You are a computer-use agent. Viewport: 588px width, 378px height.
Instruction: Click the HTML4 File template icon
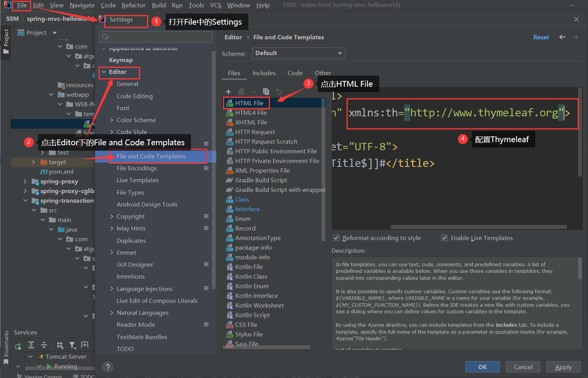230,113
